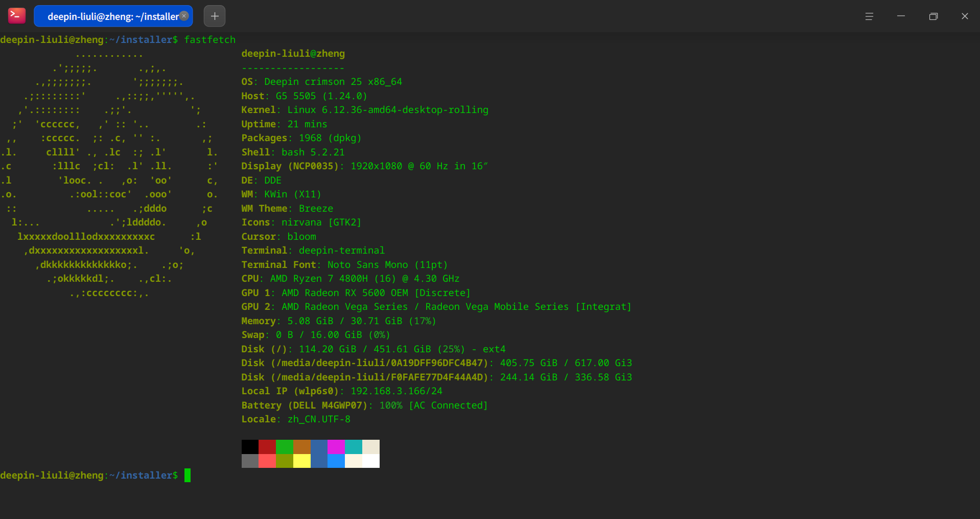Click the Cursor bloom line
The image size is (980, 519).
coord(279,237)
